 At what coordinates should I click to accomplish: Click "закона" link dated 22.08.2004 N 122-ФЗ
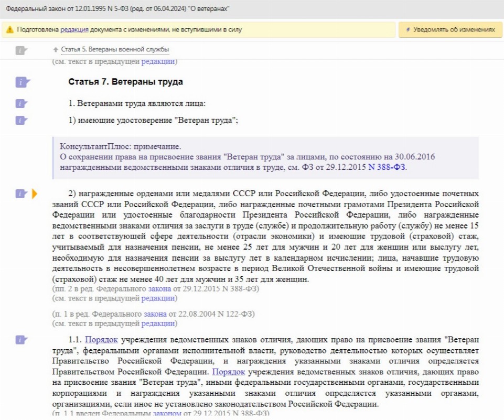[x=155, y=314]
